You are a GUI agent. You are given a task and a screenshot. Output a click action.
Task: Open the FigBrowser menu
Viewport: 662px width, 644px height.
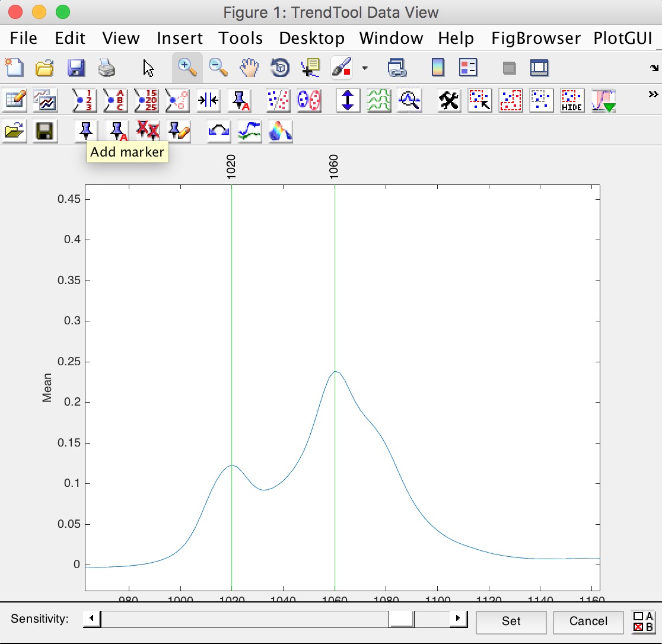click(x=536, y=39)
